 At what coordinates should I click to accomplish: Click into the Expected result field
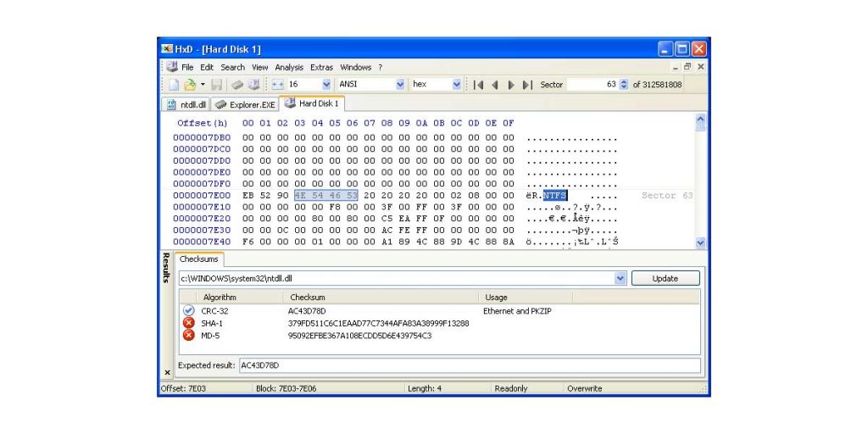pyautogui.click(x=470, y=365)
